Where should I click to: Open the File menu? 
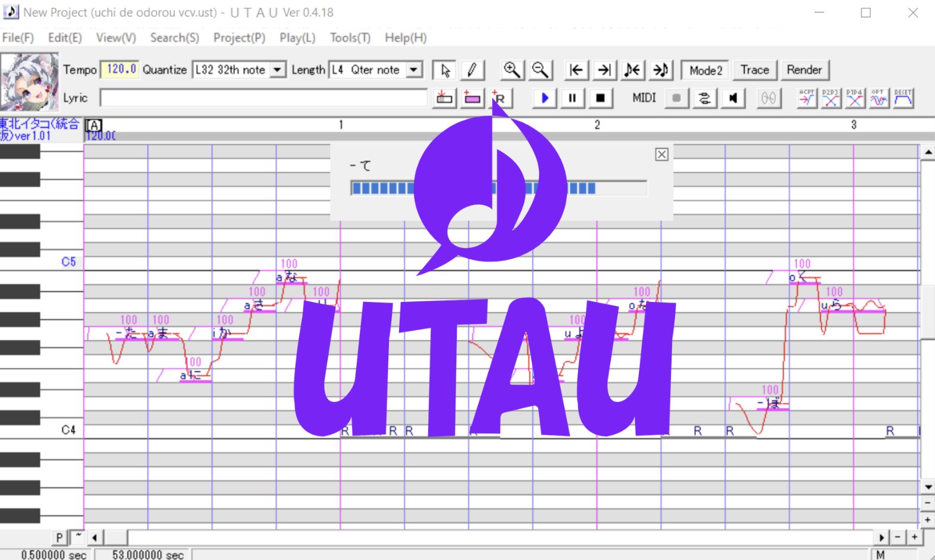18,37
